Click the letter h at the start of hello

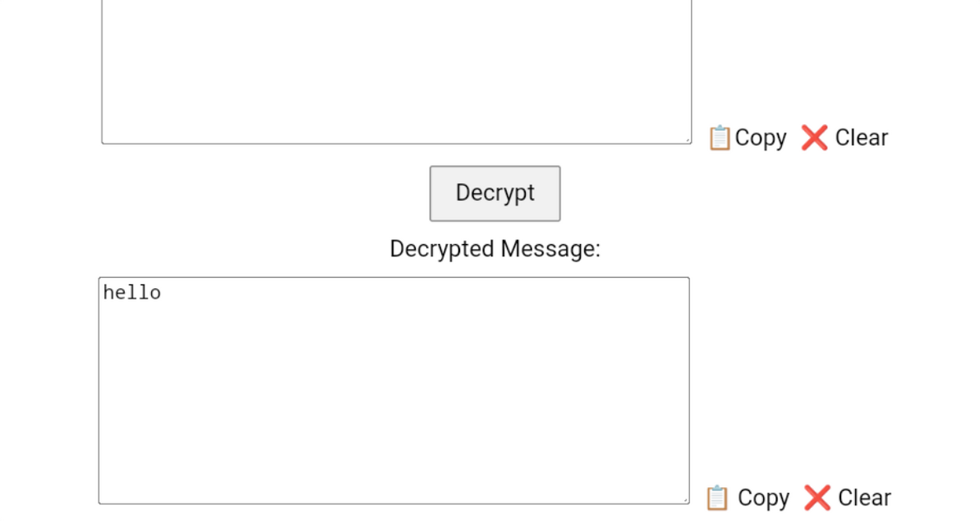tap(109, 293)
